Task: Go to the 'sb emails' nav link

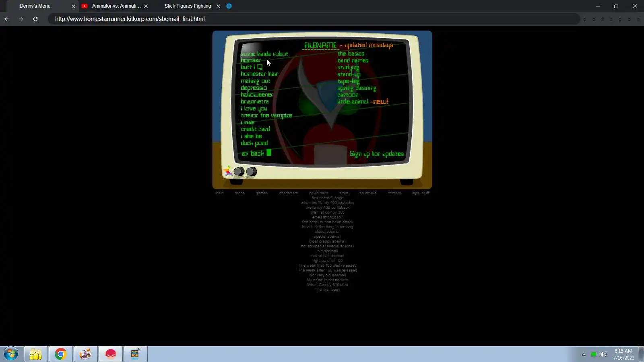Action: click(x=368, y=193)
